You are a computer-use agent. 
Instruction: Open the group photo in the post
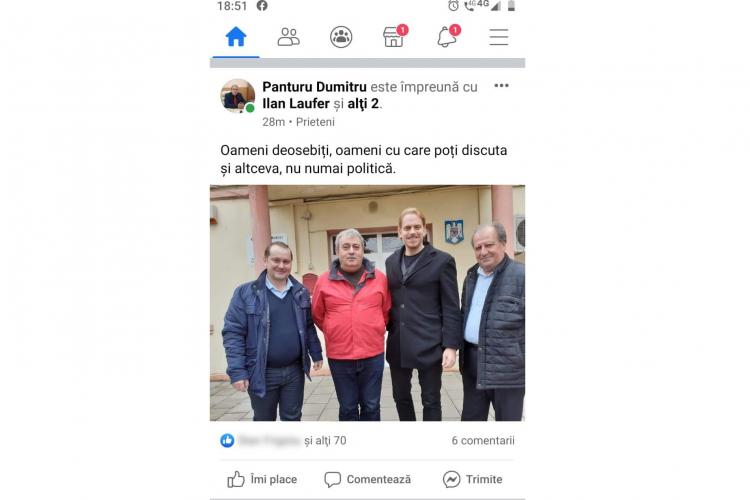click(x=367, y=303)
